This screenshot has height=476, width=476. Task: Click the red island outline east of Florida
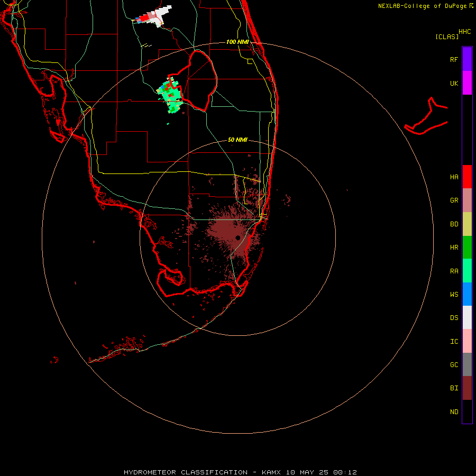point(426,116)
